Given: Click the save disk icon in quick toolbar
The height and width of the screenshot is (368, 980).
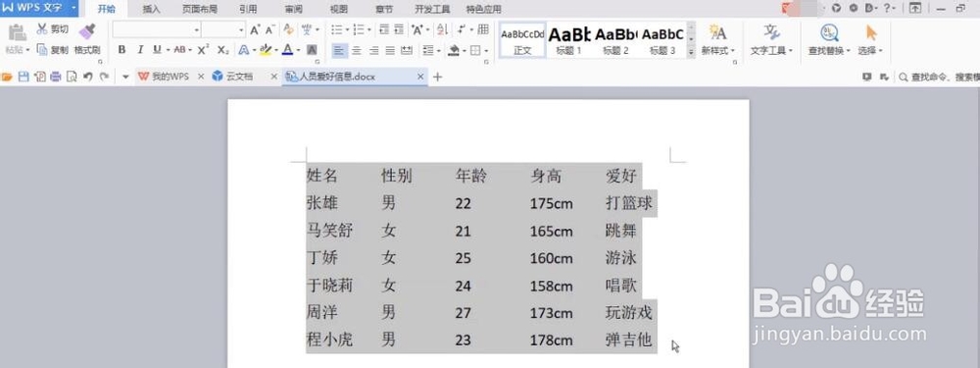Looking at the screenshot, I should coord(24,77).
